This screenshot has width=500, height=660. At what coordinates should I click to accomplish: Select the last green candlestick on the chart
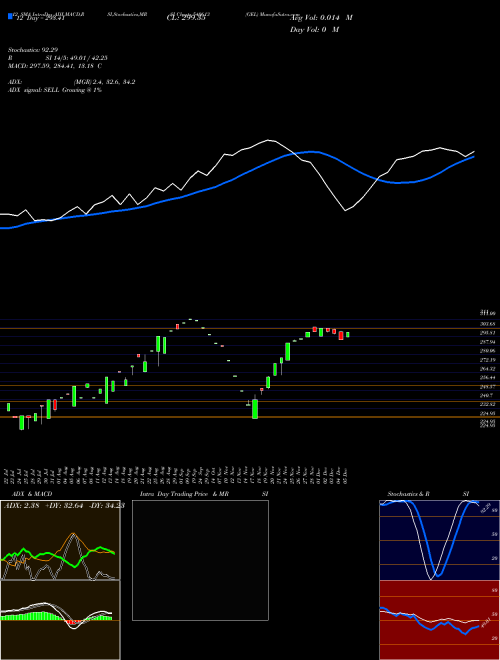[x=348, y=335]
